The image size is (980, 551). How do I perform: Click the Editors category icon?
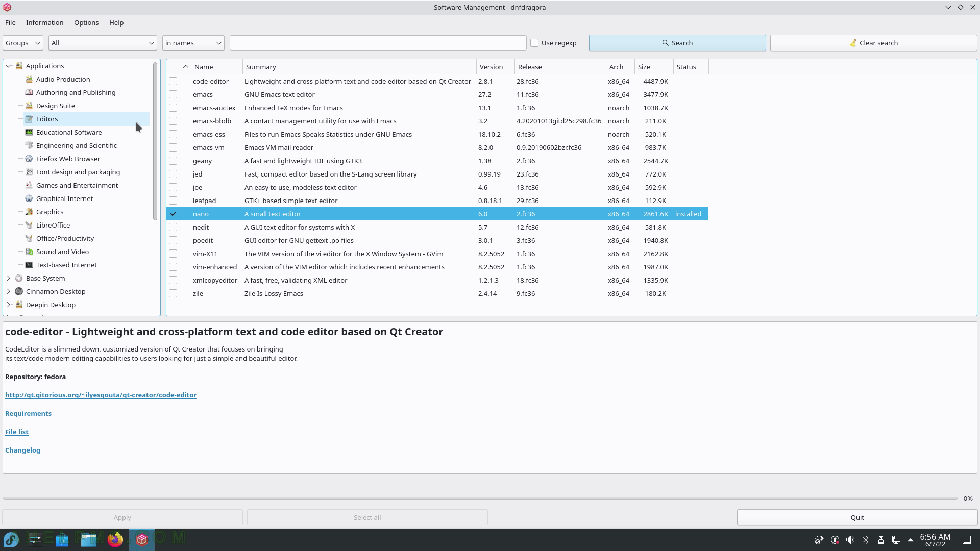(29, 119)
